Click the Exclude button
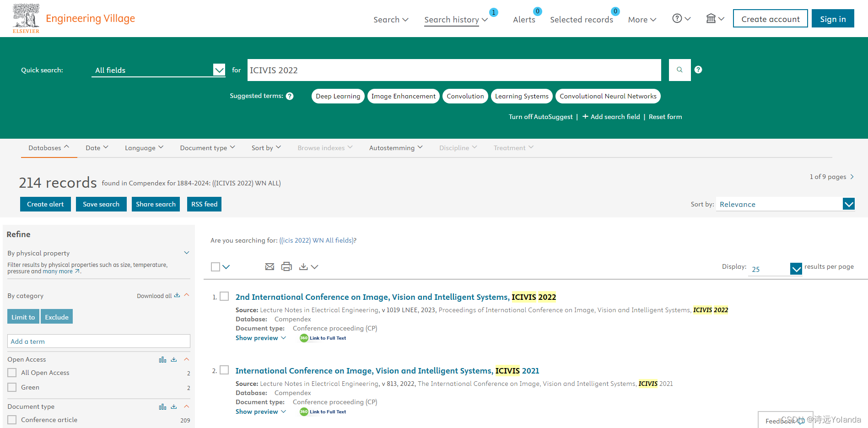Image resolution: width=868 pixels, height=428 pixels. coord(57,317)
